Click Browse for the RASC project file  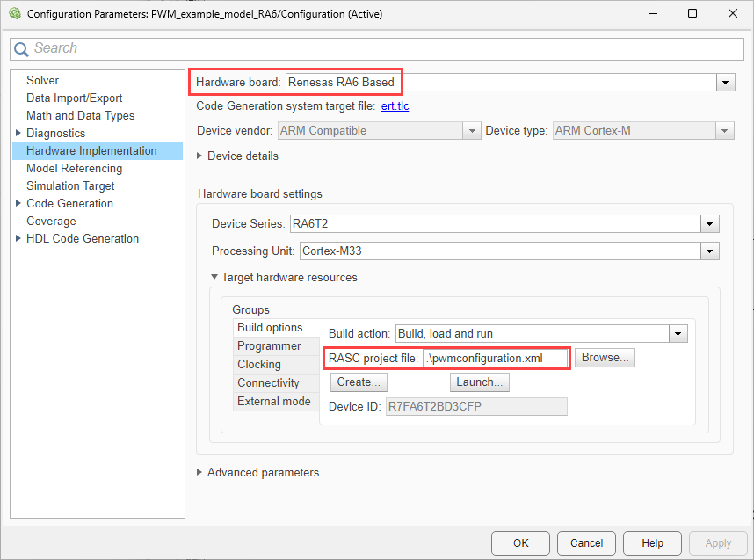605,359
